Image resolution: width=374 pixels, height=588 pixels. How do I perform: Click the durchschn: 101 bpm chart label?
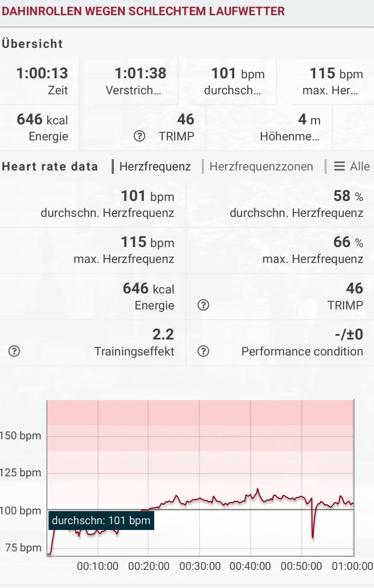tap(101, 520)
